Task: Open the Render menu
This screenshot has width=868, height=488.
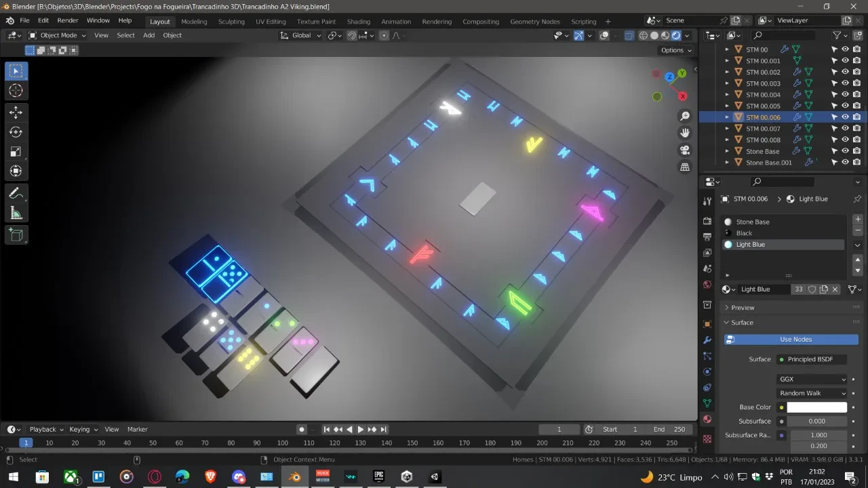Action: click(68, 20)
